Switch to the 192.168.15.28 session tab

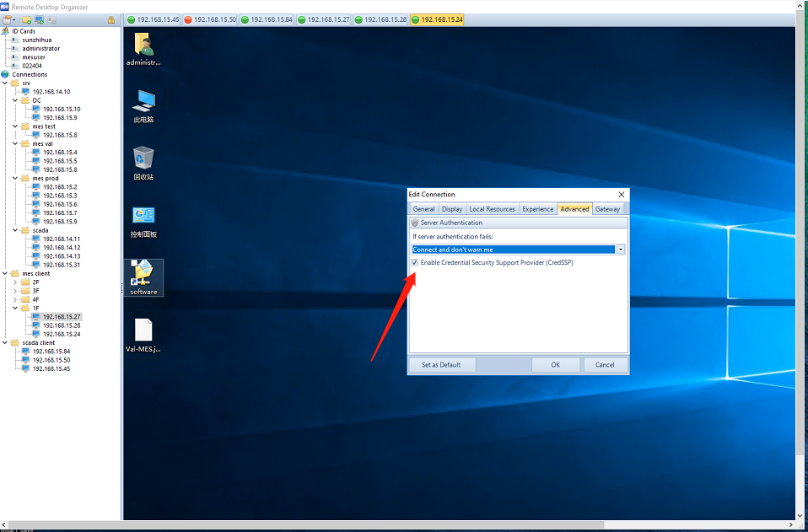pyautogui.click(x=380, y=19)
